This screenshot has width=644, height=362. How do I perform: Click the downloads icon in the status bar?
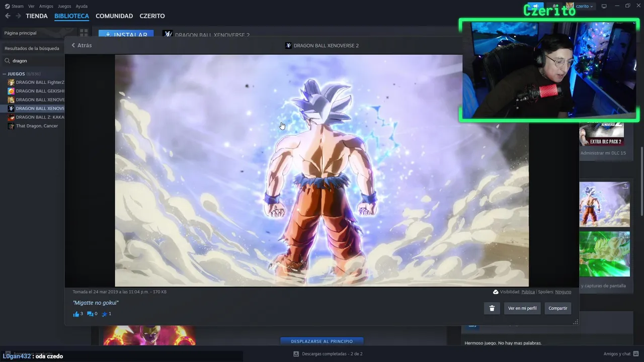(296, 354)
